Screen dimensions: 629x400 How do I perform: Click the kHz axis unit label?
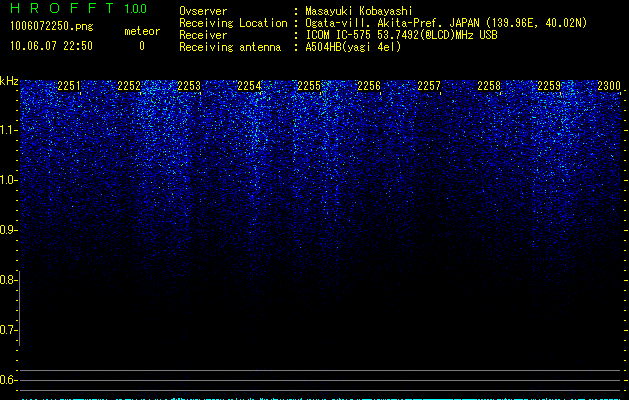tap(9, 81)
